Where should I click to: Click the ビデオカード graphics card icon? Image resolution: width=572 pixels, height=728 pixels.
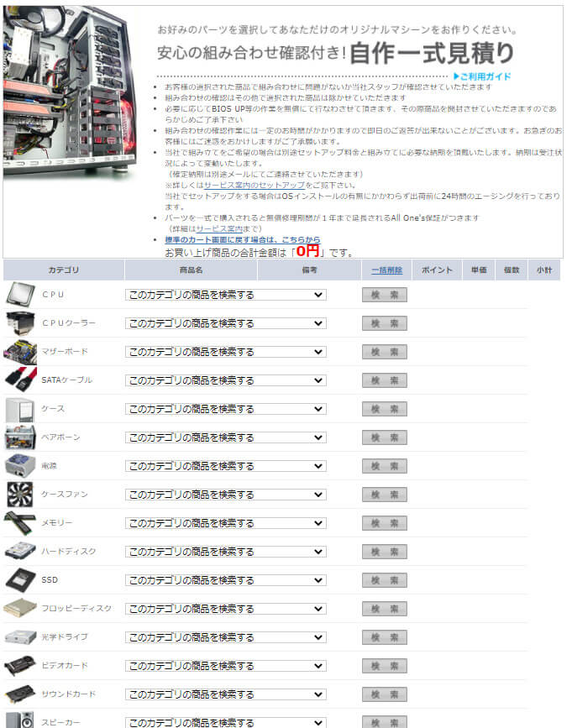(20, 666)
